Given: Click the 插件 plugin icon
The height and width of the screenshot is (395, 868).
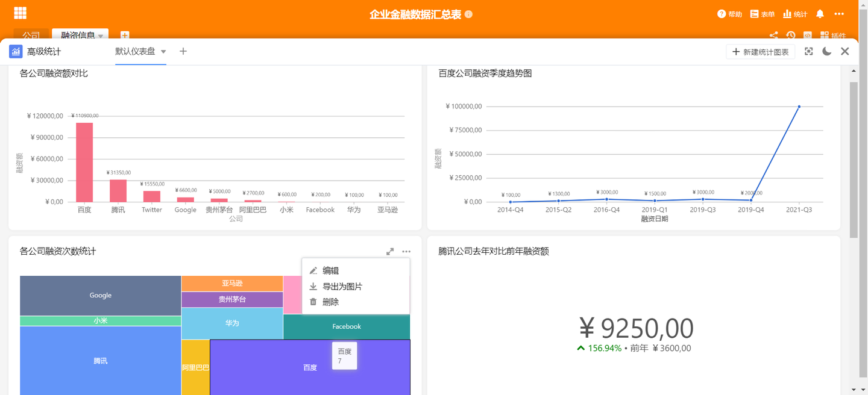Looking at the screenshot, I should click(823, 35).
